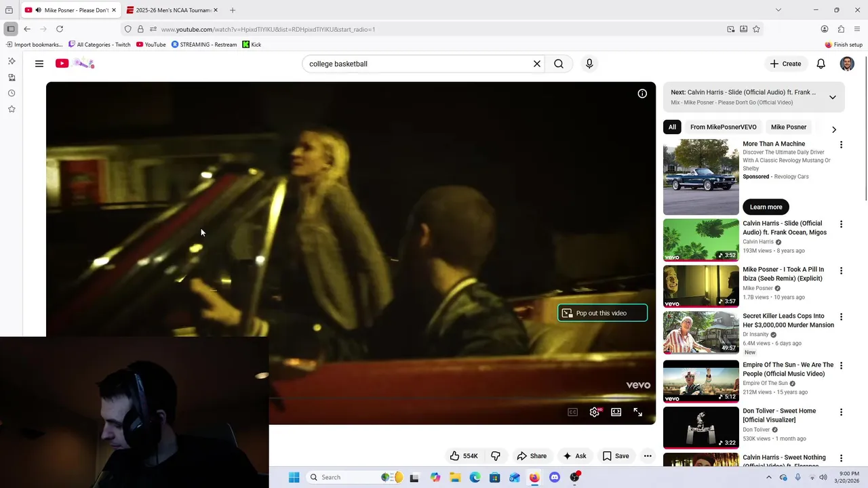Clear the search box text
The image size is (868, 488).
coord(536,64)
